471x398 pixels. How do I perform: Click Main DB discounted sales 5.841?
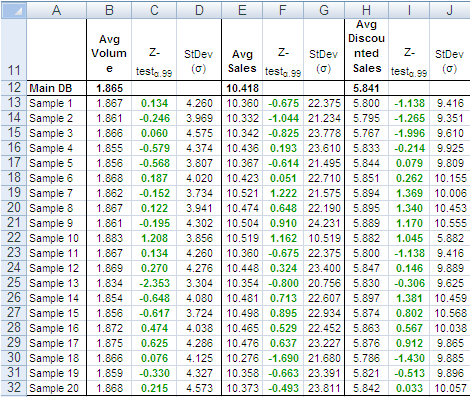click(366, 88)
